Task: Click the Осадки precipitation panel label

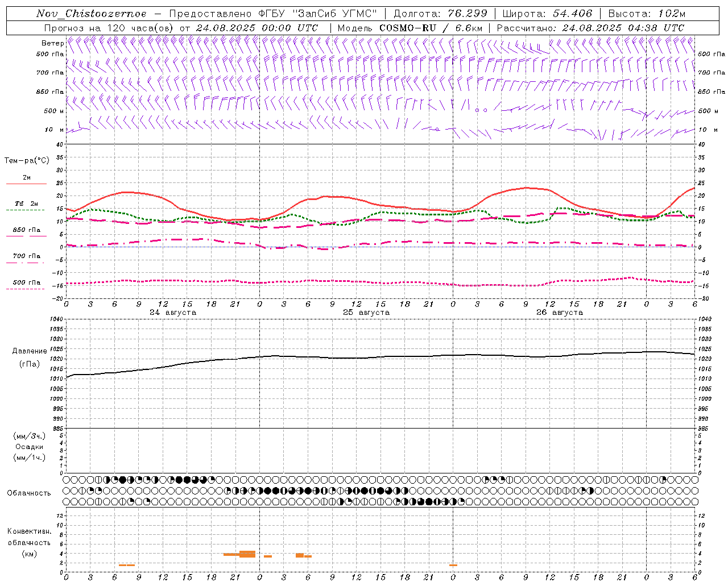Action: coord(30,447)
